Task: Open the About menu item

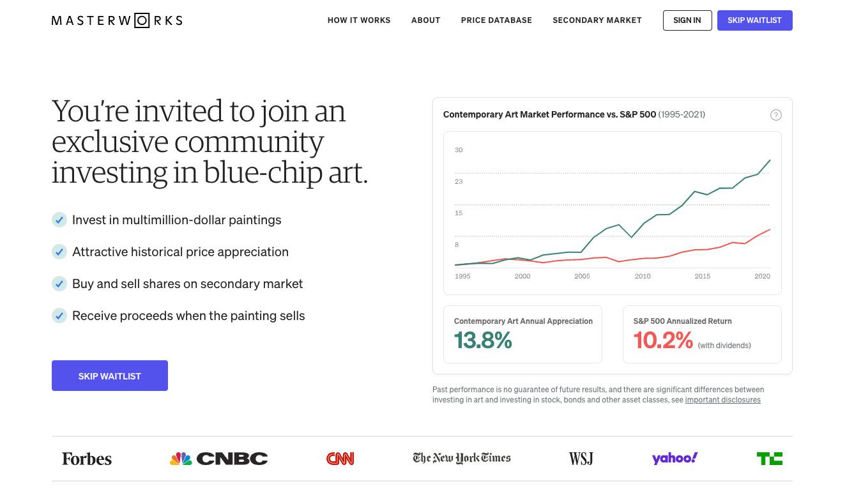Action: [x=425, y=20]
